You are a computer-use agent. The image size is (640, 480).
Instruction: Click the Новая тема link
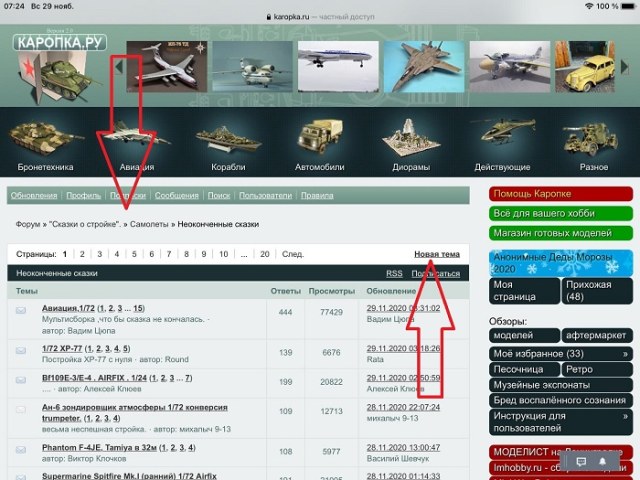click(x=437, y=254)
